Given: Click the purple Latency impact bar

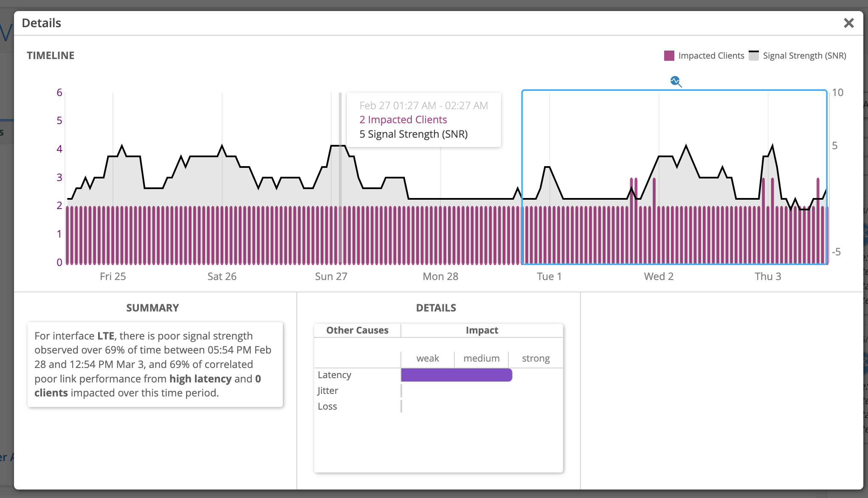Looking at the screenshot, I should pos(456,375).
